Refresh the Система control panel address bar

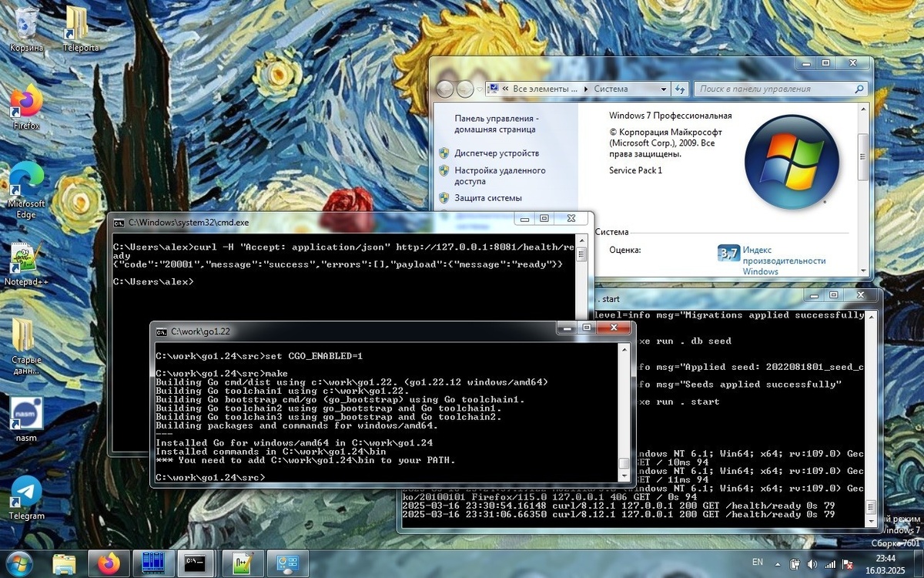[x=681, y=89]
